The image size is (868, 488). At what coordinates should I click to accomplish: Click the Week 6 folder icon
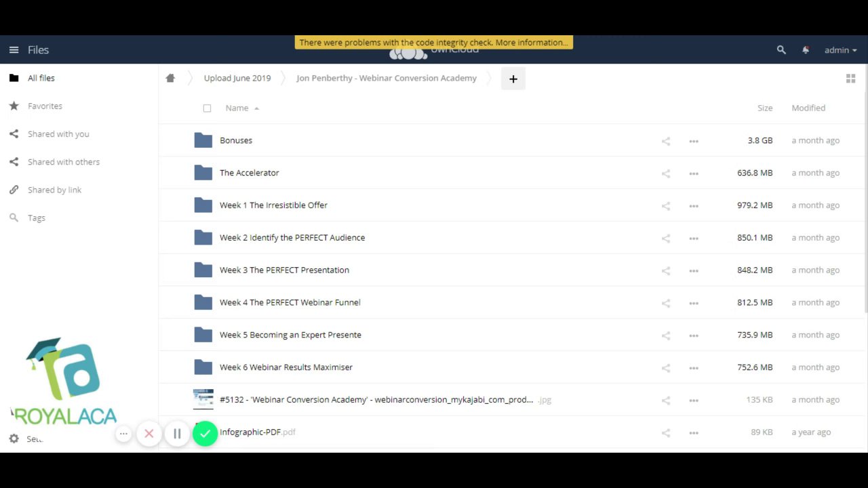pyautogui.click(x=203, y=367)
